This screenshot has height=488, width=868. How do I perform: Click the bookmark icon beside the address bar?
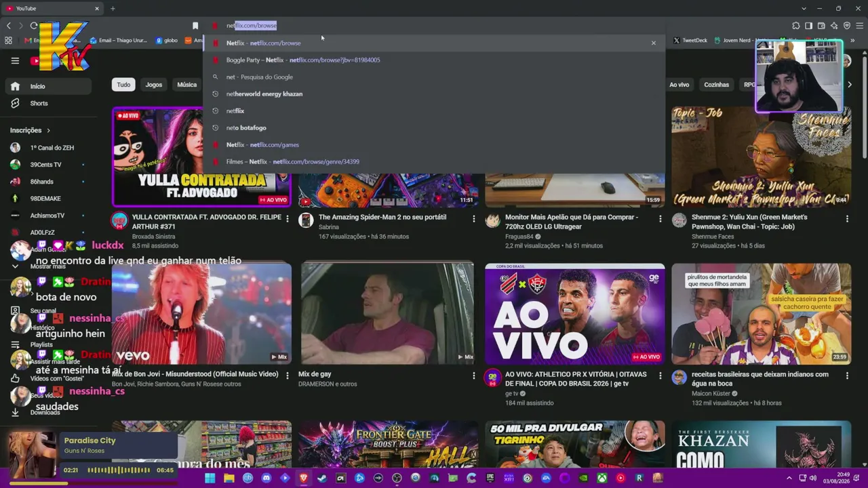click(x=195, y=26)
